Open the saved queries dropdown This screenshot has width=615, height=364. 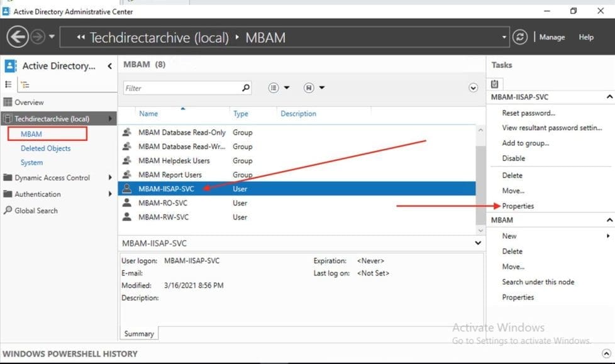point(314,88)
